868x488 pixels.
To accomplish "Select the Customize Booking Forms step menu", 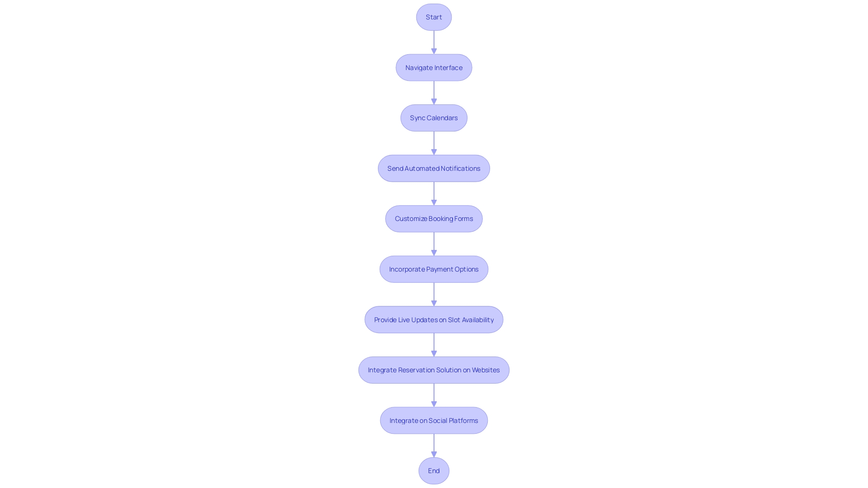I will pos(434,219).
